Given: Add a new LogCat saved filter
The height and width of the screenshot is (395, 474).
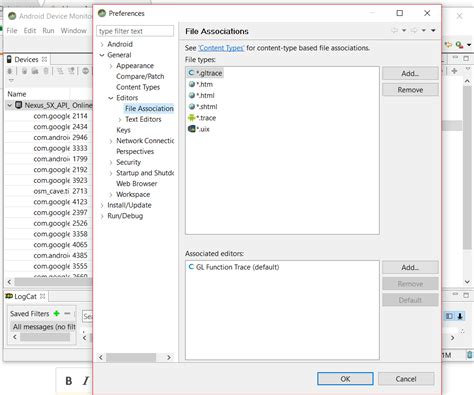Looking at the screenshot, I should coord(56,313).
